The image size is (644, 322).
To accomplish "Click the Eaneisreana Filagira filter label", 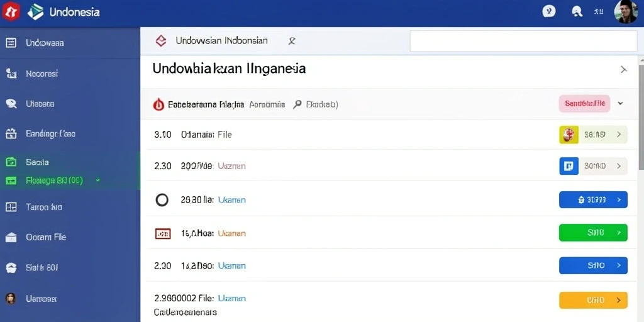I will [x=206, y=105].
